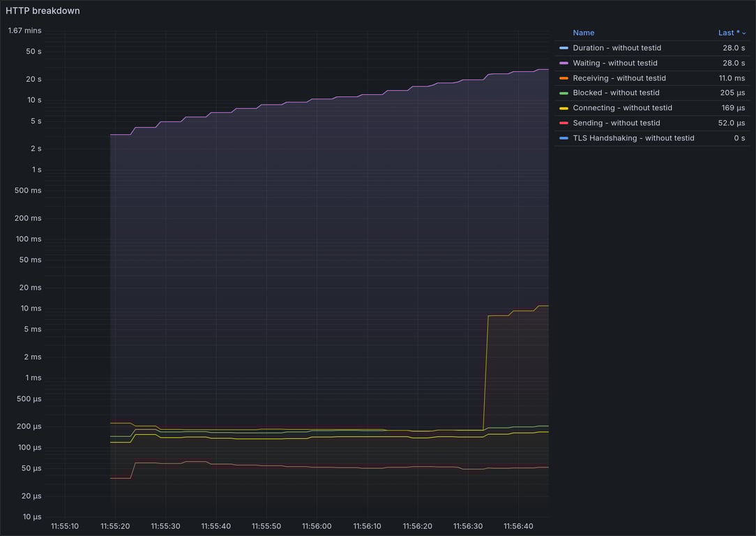Toggle Receiving - without testid series
This screenshot has height=536, width=756.
click(x=619, y=77)
